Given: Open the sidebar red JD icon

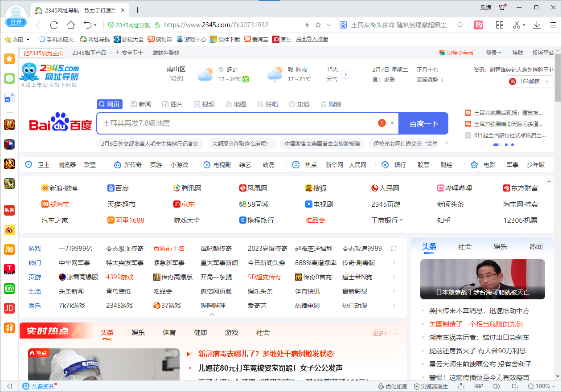Looking at the screenshot, I should tap(9, 308).
